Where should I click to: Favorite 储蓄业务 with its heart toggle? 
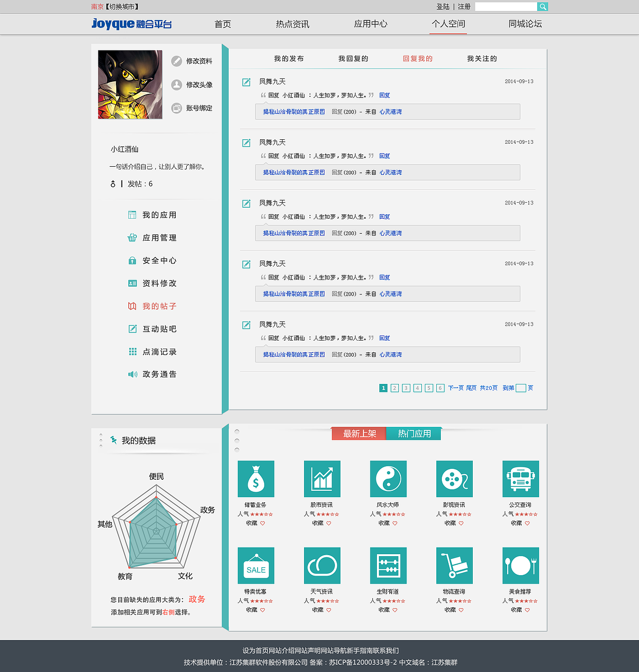pyautogui.click(x=263, y=523)
